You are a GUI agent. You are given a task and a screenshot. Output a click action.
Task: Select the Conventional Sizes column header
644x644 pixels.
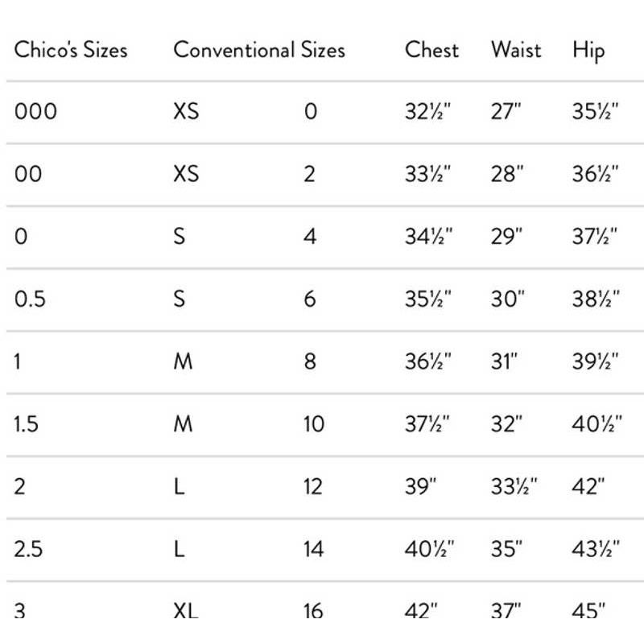[259, 50]
